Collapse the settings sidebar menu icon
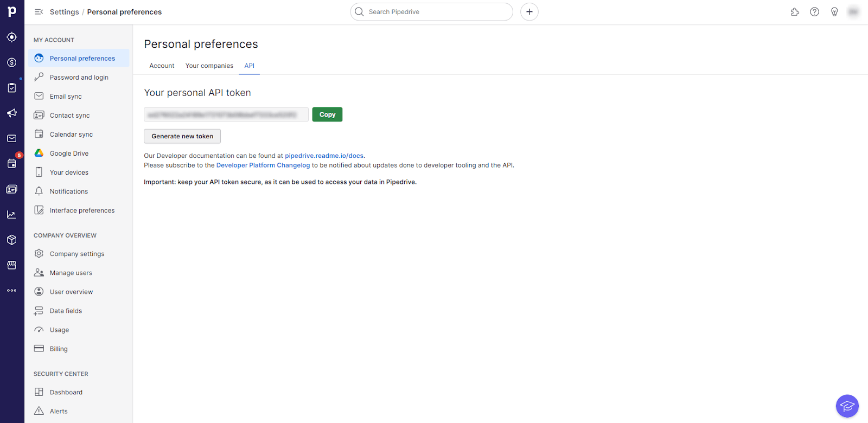The image size is (868, 423). point(39,12)
